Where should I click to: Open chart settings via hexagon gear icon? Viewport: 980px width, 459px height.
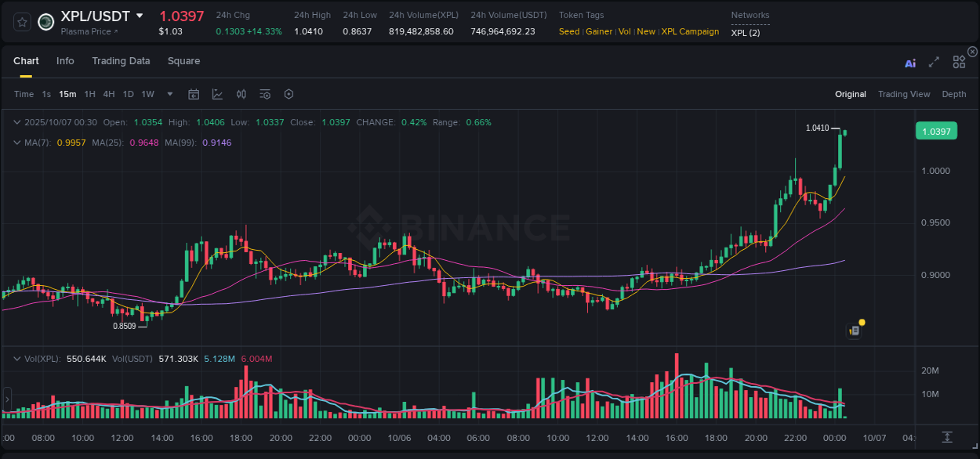[289, 93]
